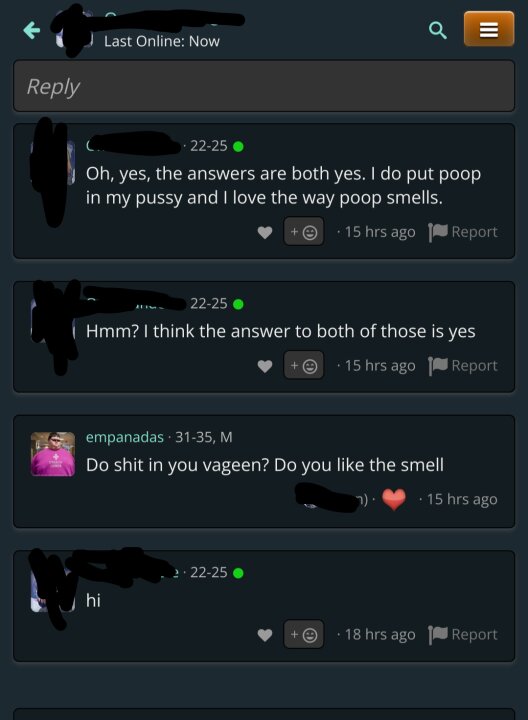Like the "Oh, yes, the answers" post
Image resolution: width=528 pixels, height=720 pixels.
[x=265, y=232]
